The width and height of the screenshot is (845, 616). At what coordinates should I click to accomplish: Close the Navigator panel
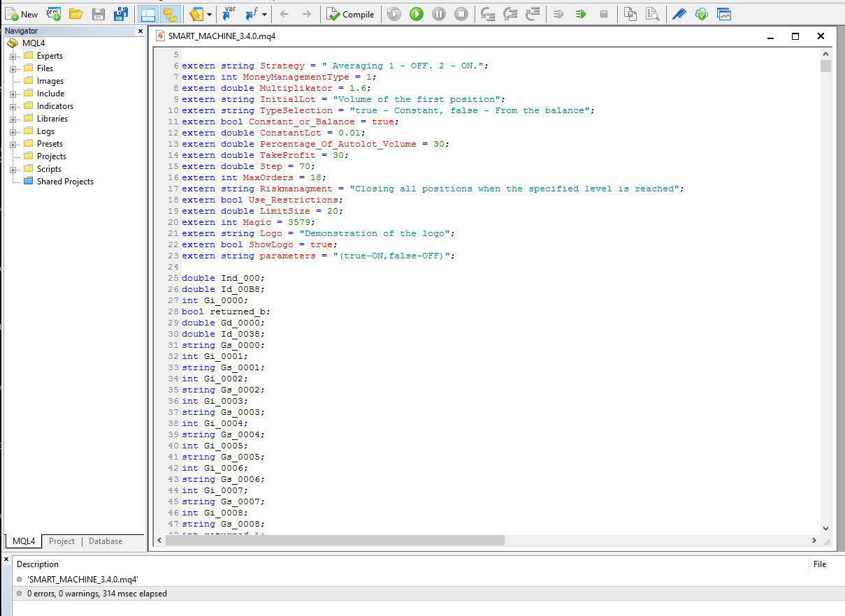click(x=140, y=31)
